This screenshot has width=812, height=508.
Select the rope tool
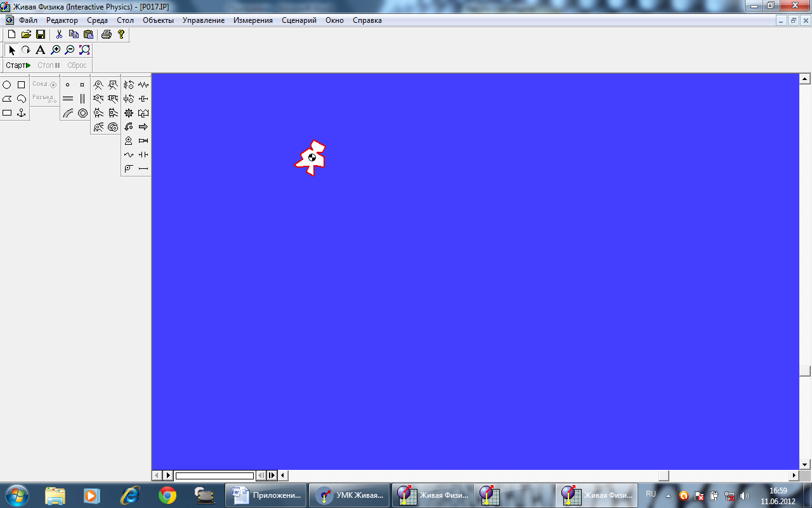[x=129, y=155]
